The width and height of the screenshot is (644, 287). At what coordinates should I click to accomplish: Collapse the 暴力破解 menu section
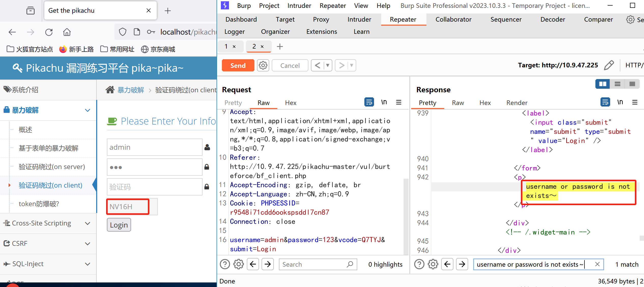(88, 110)
